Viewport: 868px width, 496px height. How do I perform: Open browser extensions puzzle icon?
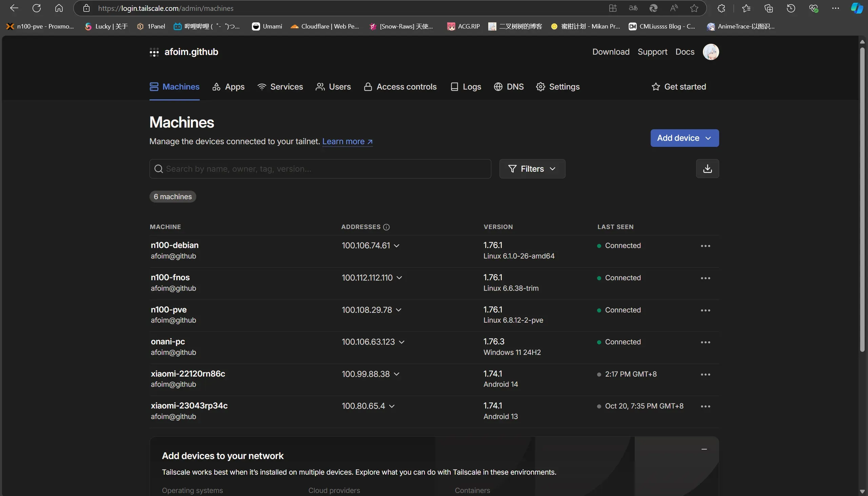coord(721,8)
